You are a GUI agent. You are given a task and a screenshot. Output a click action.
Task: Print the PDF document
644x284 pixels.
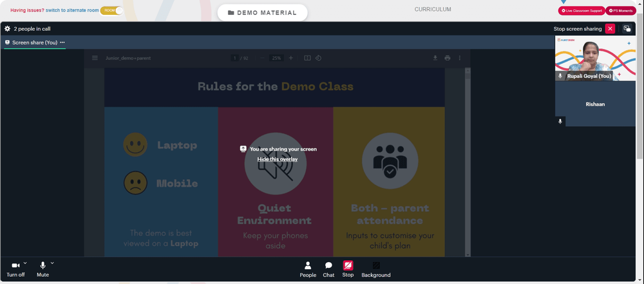click(448, 58)
